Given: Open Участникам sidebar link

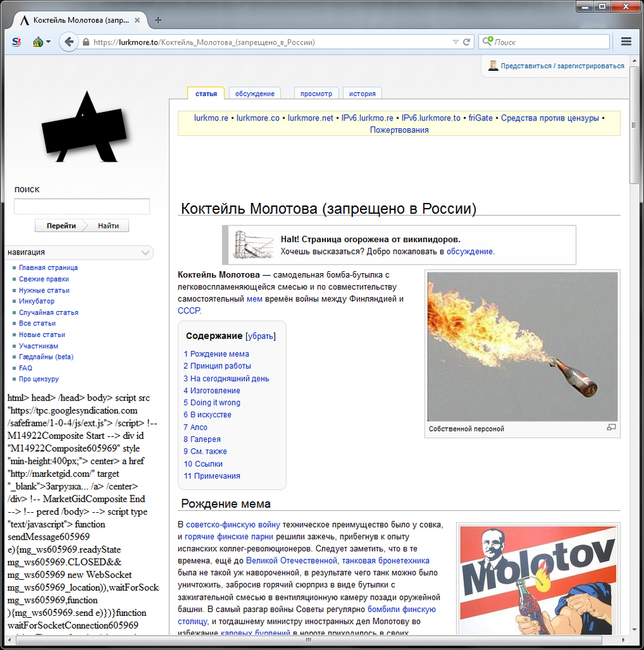Looking at the screenshot, I should point(39,346).
